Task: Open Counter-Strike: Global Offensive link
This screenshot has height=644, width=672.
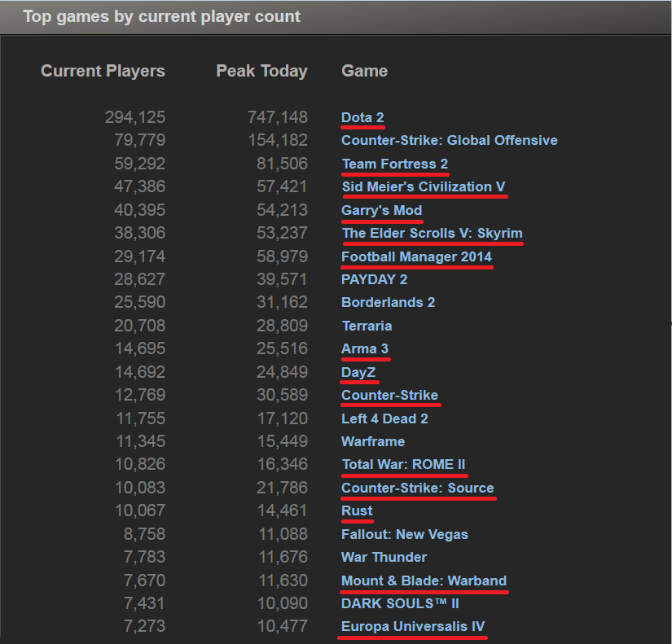Action: pyautogui.click(x=449, y=141)
